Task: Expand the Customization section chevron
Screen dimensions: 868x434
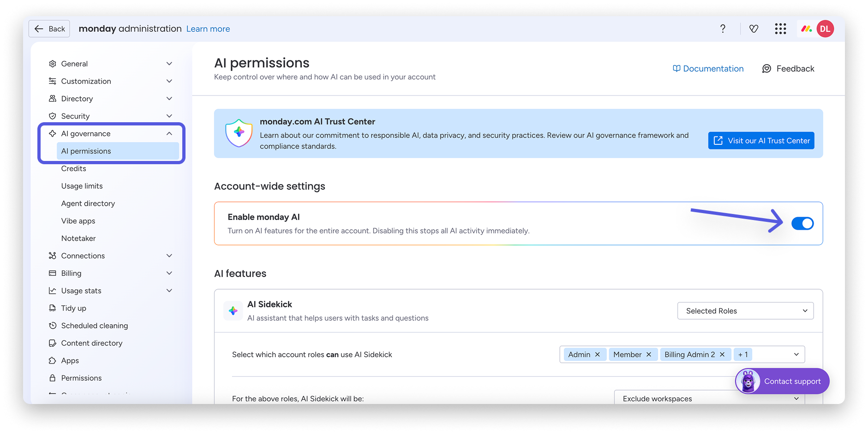Action: [169, 81]
